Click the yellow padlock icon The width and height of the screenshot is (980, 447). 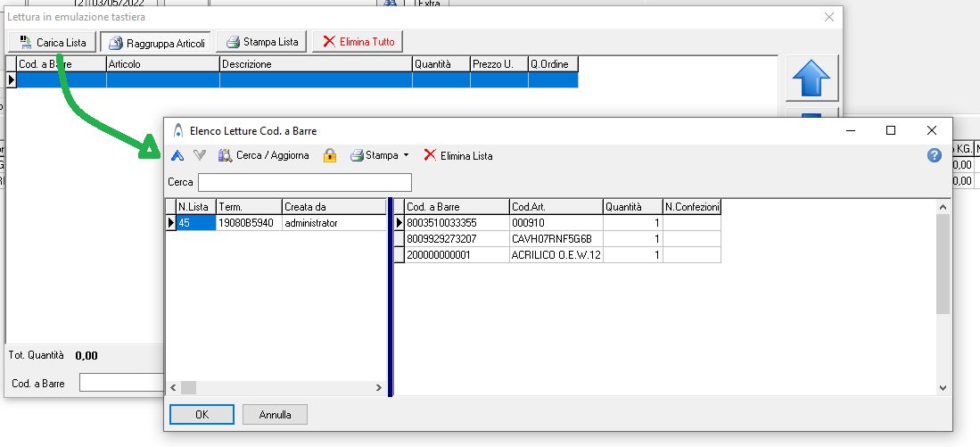[330, 155]
